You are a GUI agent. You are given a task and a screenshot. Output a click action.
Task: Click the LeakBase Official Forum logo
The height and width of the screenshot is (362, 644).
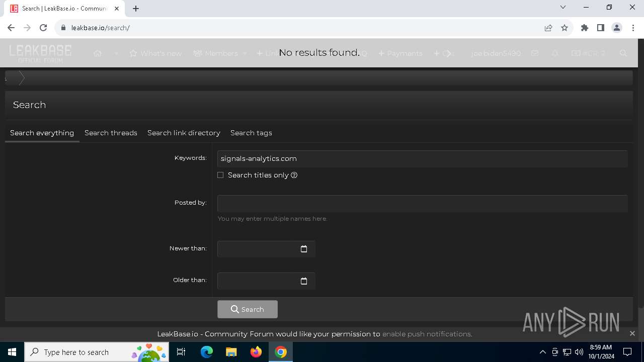(x=40, y=53)
